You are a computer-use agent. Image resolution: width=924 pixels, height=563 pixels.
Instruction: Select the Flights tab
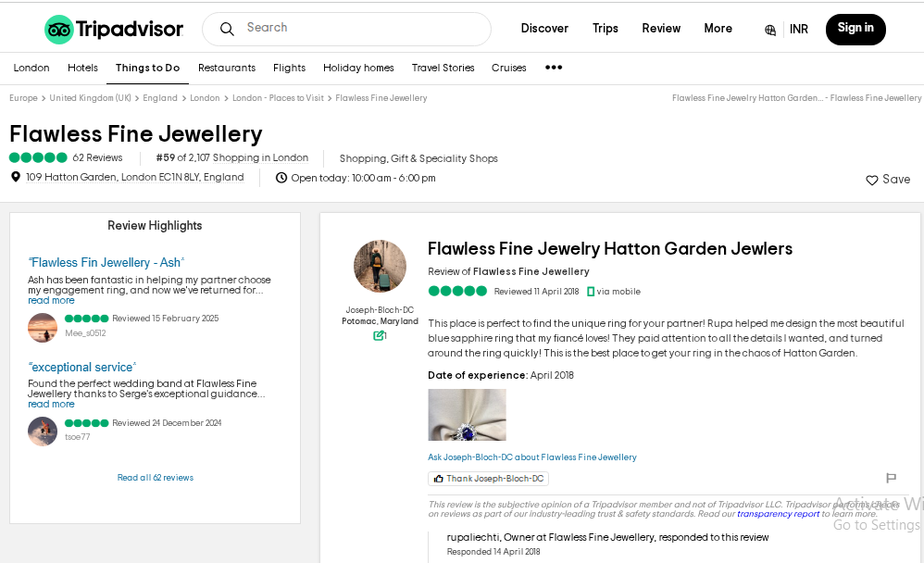pos(290,68)
